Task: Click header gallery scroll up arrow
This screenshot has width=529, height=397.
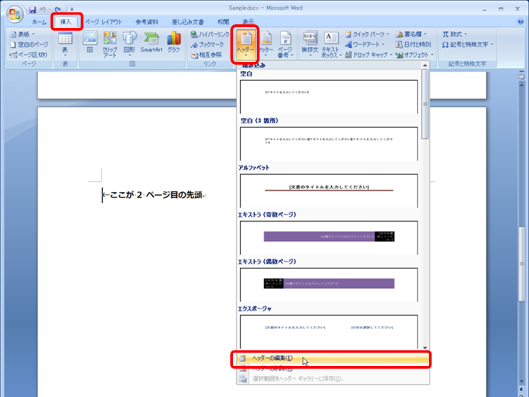Action: point(425,65)
